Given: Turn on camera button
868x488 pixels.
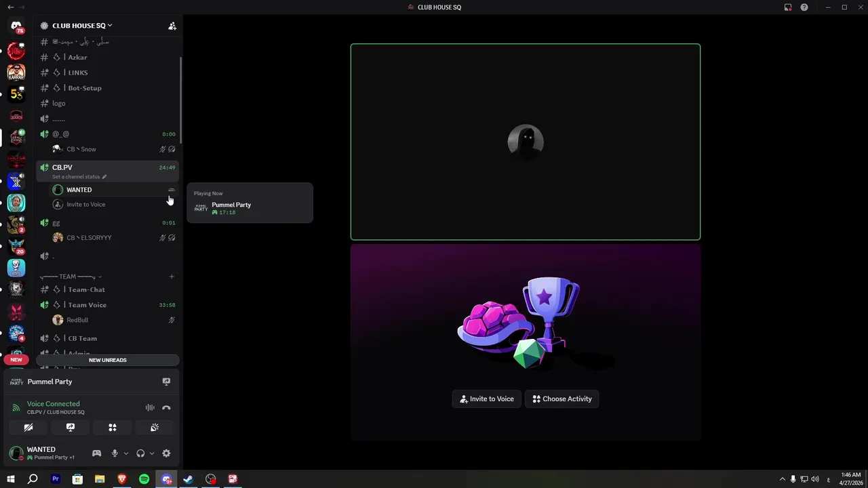Looking at the screenshot, I should coord(28,428).
